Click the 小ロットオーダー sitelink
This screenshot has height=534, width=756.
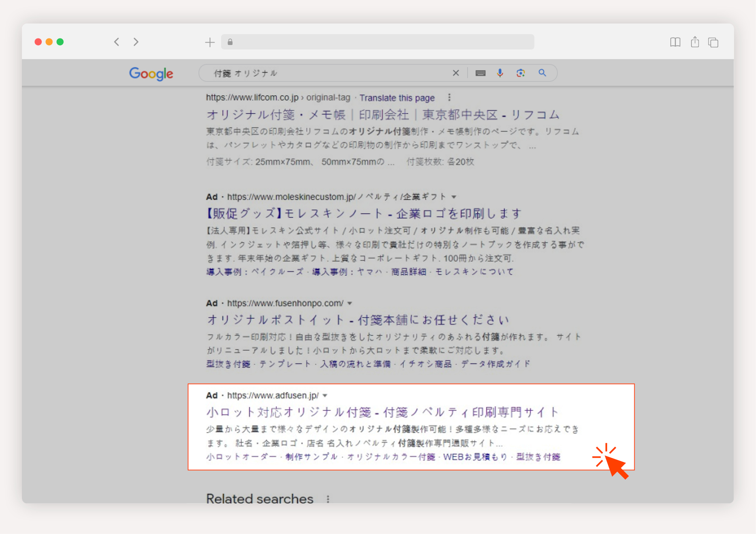click(241, 457)
